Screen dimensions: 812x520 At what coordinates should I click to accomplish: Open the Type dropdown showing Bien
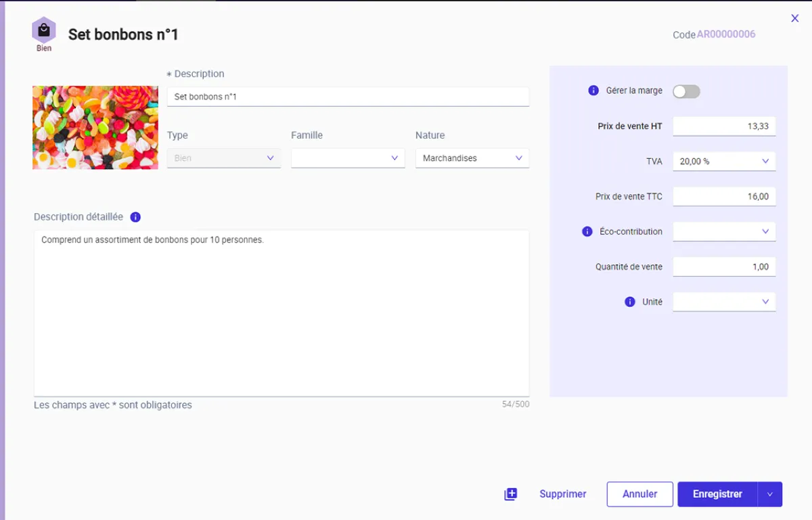(224, 158)
